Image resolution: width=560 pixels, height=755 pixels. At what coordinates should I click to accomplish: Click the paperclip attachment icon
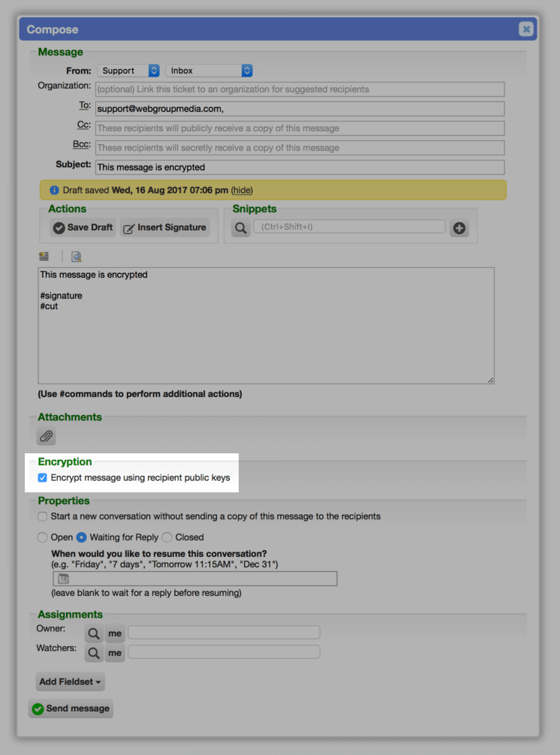pos(47,436)
